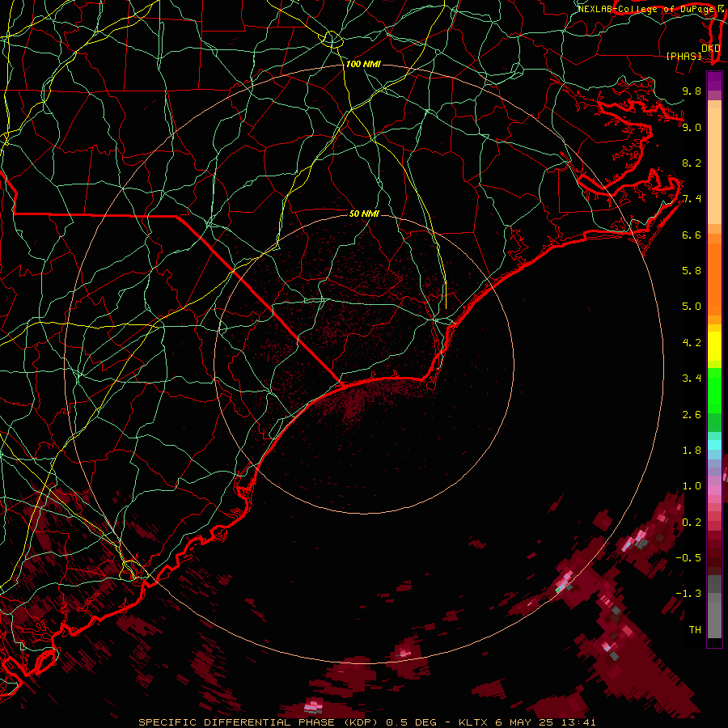Click the bright green segment of color bar
Viewport: 728px width, 728px height.
click(714, 390)
